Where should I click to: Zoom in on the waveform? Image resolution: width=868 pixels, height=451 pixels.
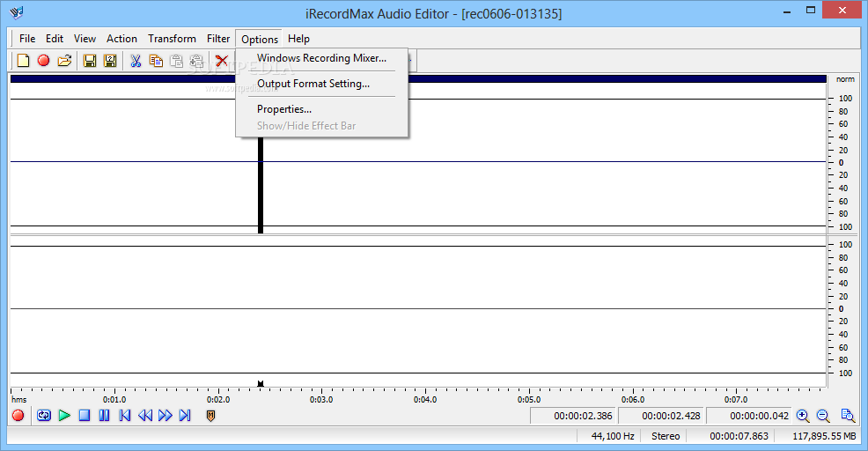pos(803,416)
